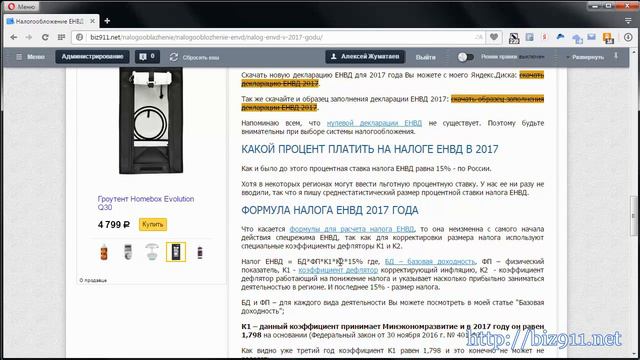
Task: Open the БД – Базовая доходность link
Action: point(430,261)
